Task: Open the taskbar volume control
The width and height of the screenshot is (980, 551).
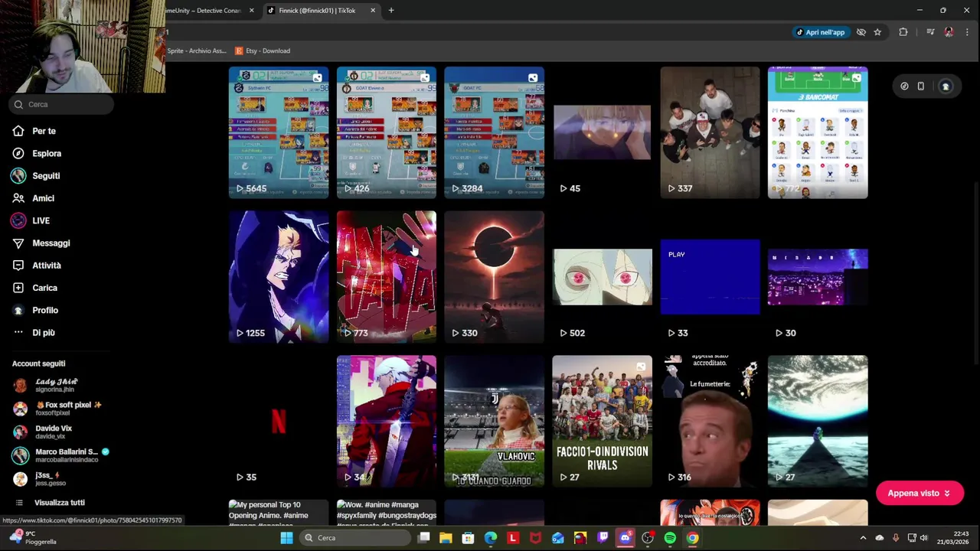Action: pyautogui.click(x=923, y=538)
